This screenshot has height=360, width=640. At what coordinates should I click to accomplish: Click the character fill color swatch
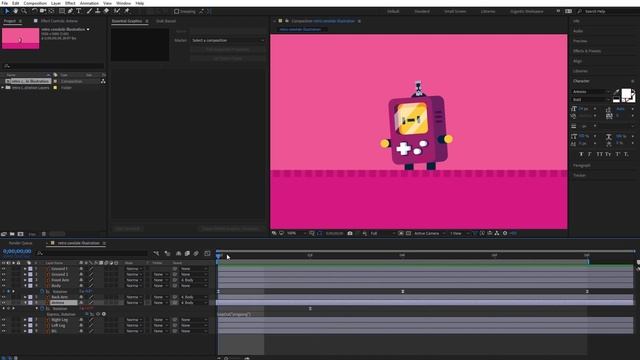coord(626,93)
